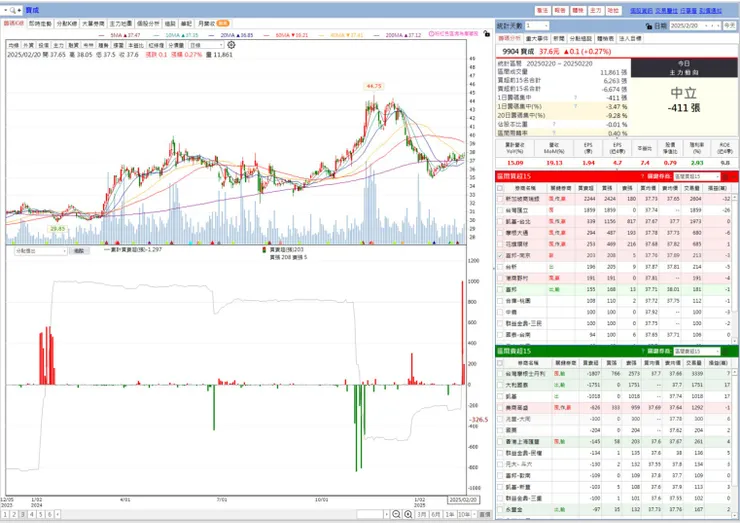This screenshot has height=523, width=740.
Task: Select the 3月 range button
Action: pos(422,514)
